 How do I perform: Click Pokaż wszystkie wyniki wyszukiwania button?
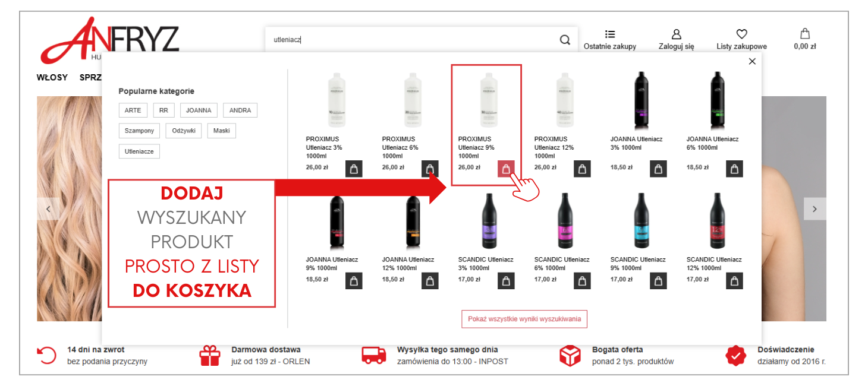524,319
